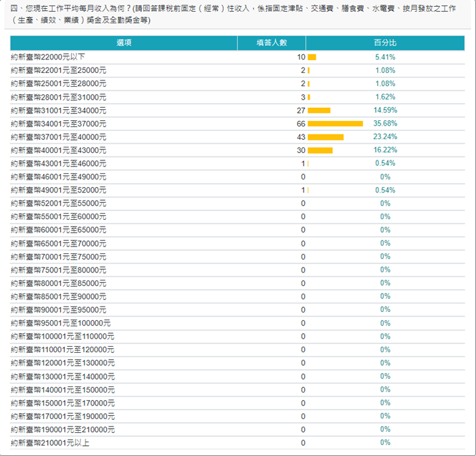Click the 5.41% percentage in first row
The height and width of the screenshot is (456, 476).
coord(385,57)
